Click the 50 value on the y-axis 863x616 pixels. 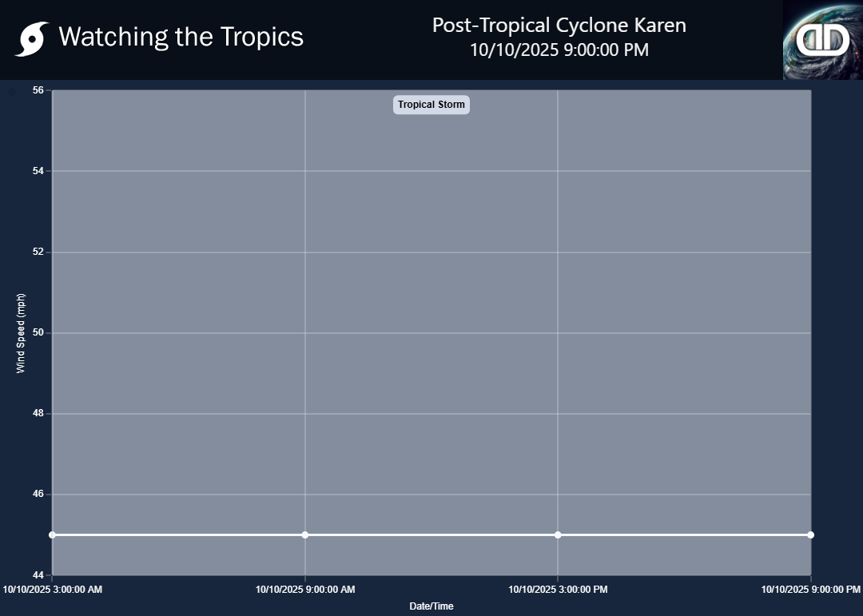click(x=38, y=332)
